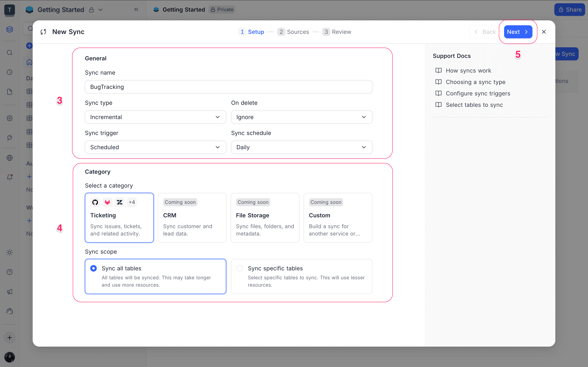The width and height of the screenshot is (588, 367).
Task: Toggle the light theme sun icon
Action: (9, 252)
